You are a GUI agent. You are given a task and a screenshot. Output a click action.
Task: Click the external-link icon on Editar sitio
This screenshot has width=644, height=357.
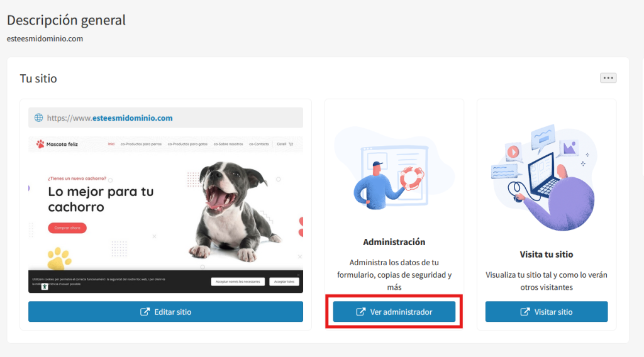pos(145,312)
